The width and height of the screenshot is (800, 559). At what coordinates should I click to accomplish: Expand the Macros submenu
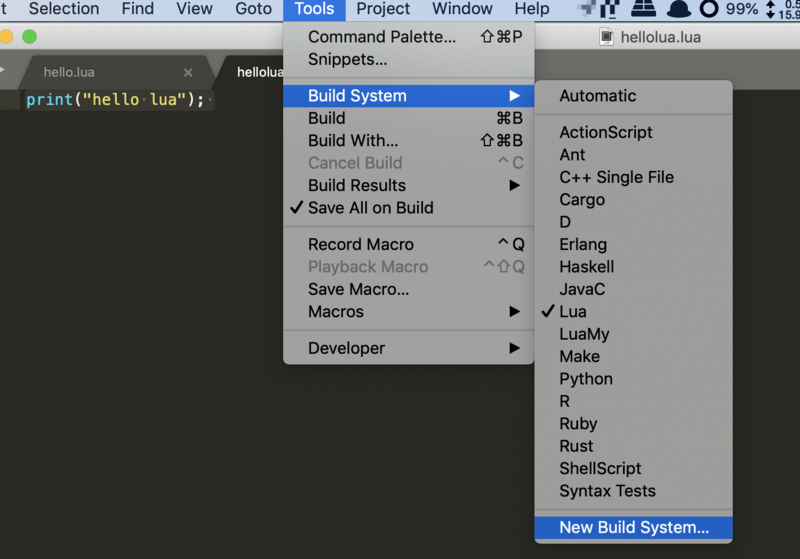coord(409,312)
